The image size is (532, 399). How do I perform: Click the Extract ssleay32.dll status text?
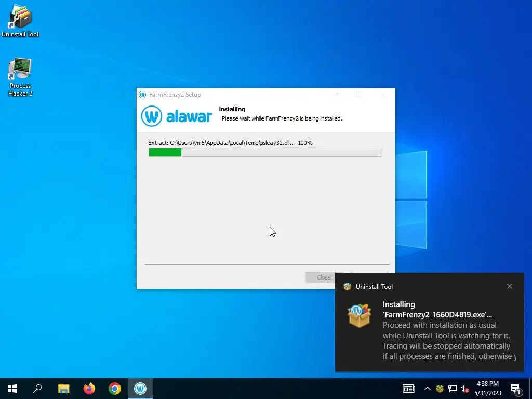(x=230, y=143)
